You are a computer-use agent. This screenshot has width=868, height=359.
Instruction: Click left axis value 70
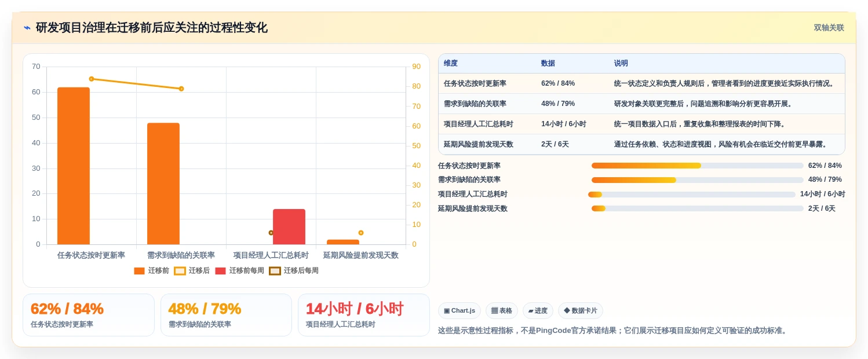[36, 67]
